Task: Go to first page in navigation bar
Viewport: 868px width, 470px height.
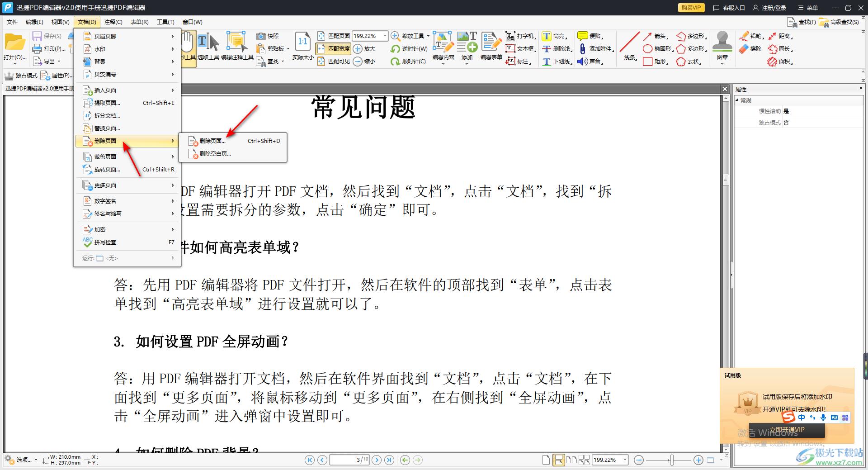Action: coord(310,460)
